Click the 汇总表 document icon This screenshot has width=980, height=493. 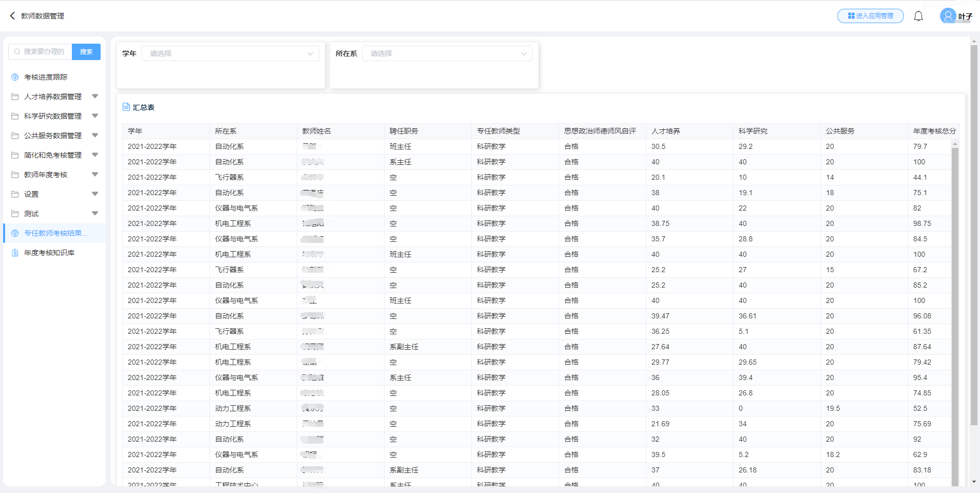tap(126, 107)
